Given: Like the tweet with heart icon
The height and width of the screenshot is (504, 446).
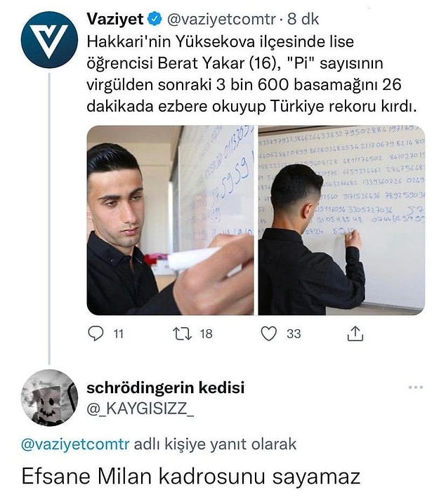Looking at the screenshot, I should (268, 333).
